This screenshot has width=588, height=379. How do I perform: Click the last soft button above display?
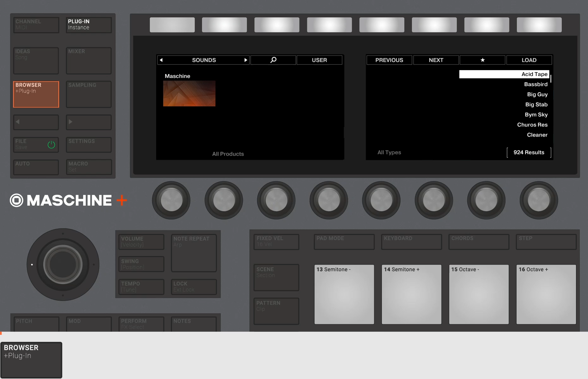(x=539, y=25)
